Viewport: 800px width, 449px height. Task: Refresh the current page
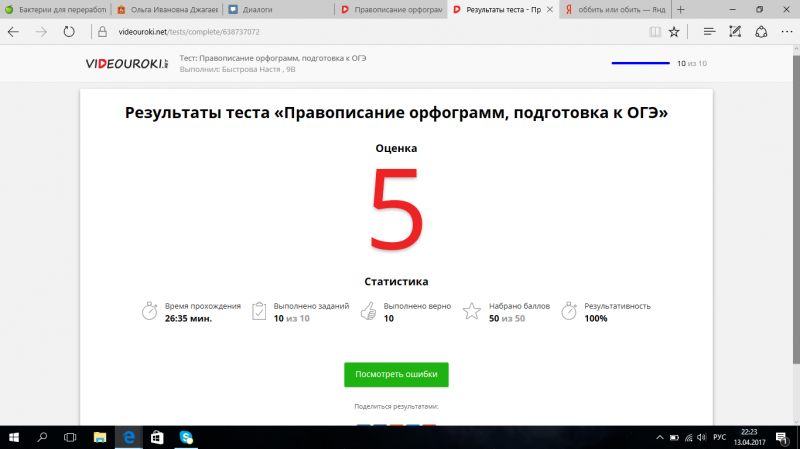click(x=68, y=31)
